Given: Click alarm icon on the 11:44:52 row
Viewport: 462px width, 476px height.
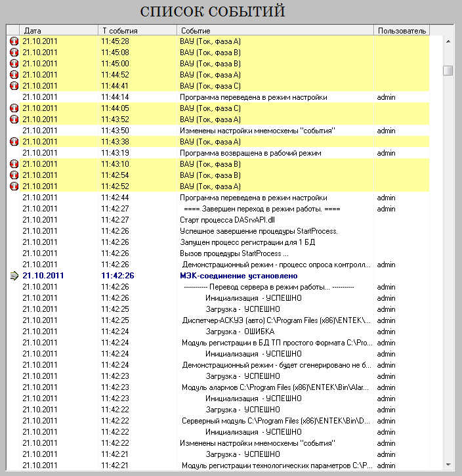Looking at the screenshot, I should click(x=14, y=75).
